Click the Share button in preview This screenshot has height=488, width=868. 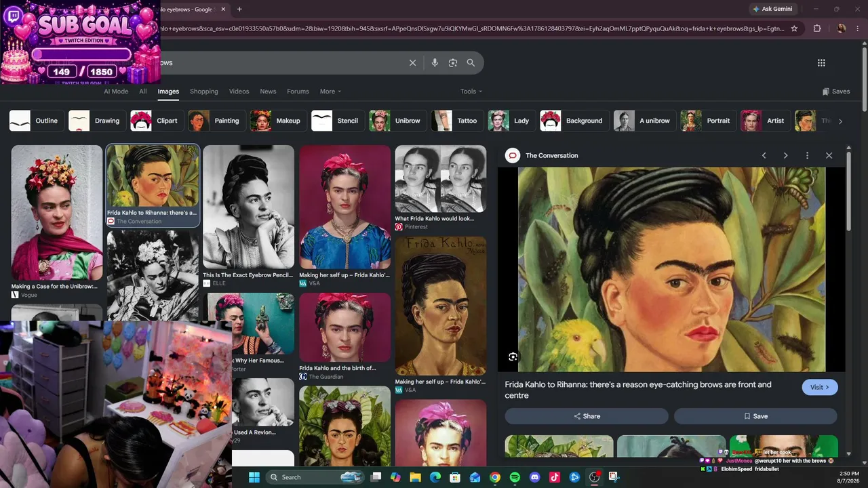[x=587, y=416]
